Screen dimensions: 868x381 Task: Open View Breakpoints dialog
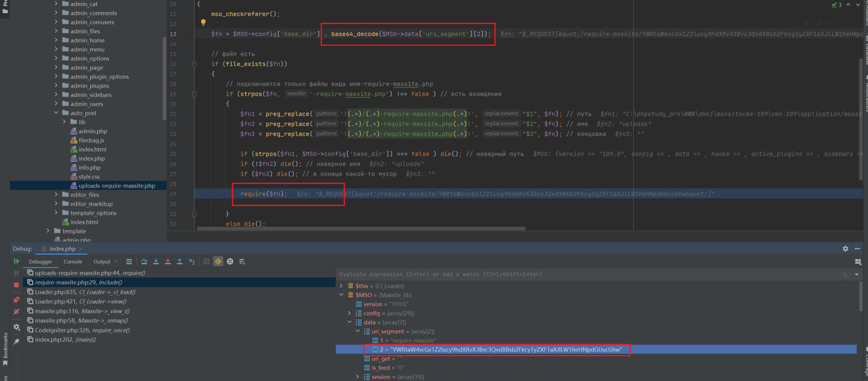(16, 300)
